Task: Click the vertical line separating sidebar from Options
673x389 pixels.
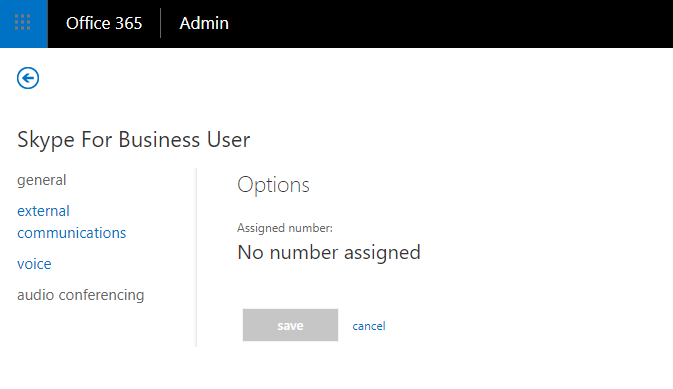Action: click(x=196, y=258)
